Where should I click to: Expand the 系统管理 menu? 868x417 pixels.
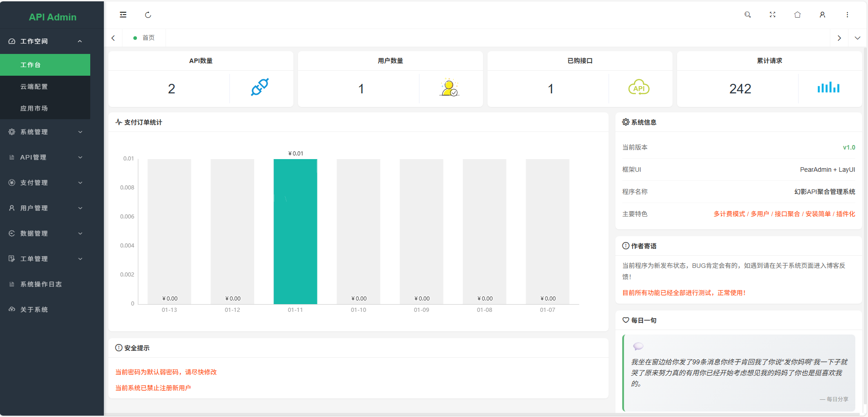[45, 132]
